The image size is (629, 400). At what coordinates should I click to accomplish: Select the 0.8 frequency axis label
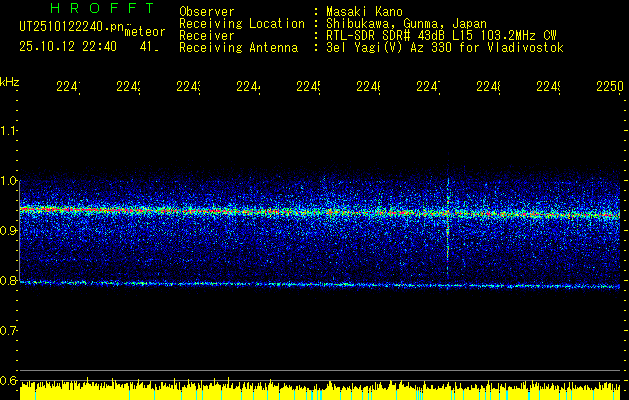pyautogui.click(x=10, y=281)
